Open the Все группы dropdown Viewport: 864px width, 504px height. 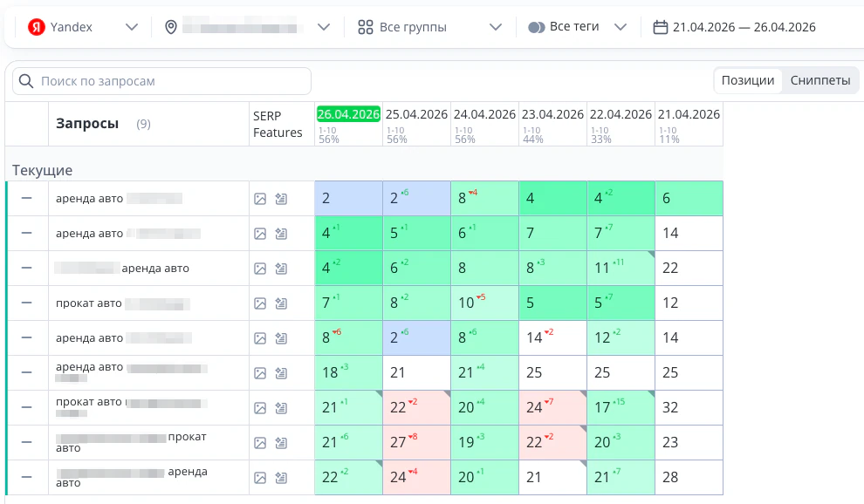pos(429,27)
